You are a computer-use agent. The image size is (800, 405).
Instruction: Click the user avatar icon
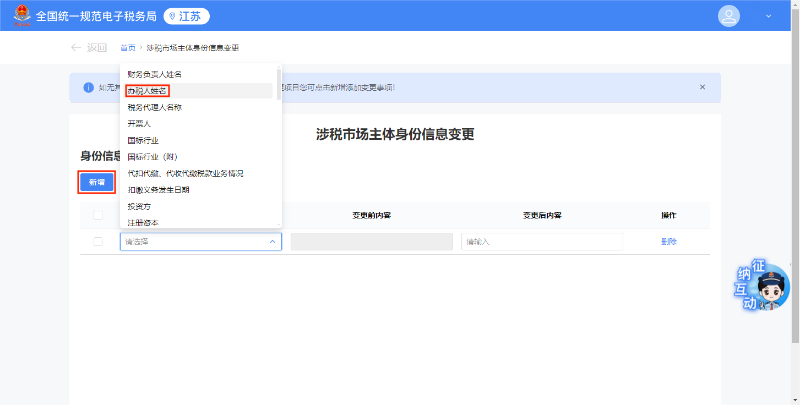coord(729,16)
